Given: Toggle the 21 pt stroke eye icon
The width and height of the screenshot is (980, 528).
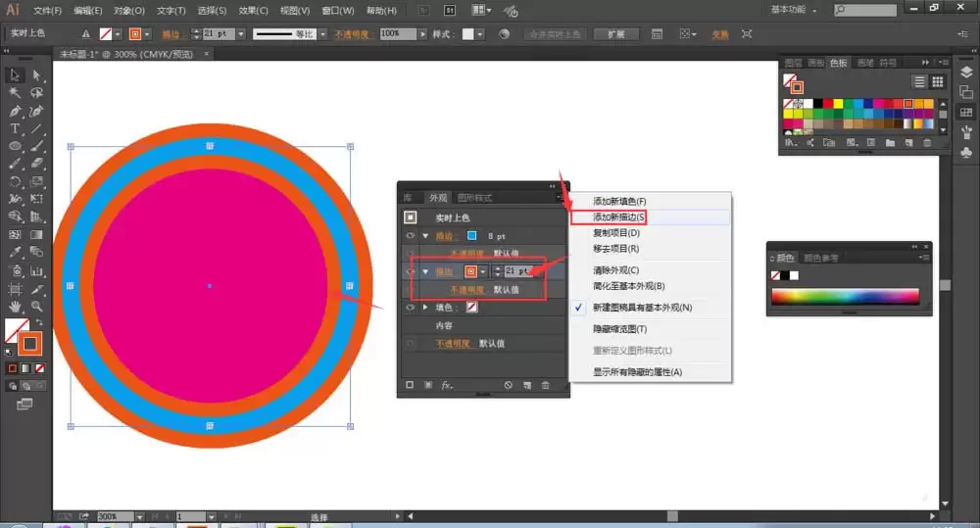Looking at the screenshot, I should (x=410, y=271).
